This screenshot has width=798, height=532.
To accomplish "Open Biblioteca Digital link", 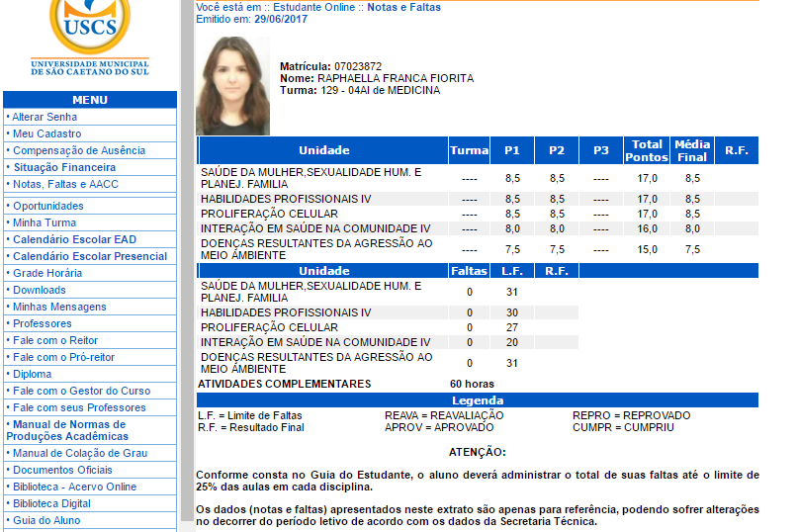I will 51,503.
